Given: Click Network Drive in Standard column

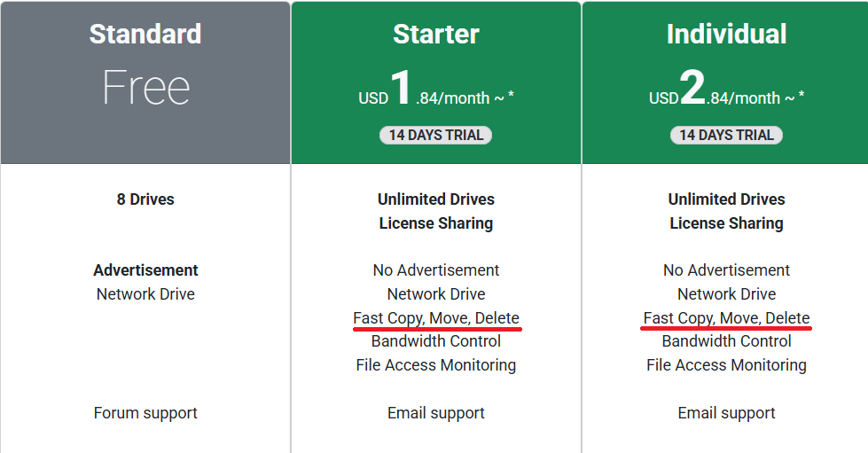Looking at the screenshot, I should pos(145,294).
